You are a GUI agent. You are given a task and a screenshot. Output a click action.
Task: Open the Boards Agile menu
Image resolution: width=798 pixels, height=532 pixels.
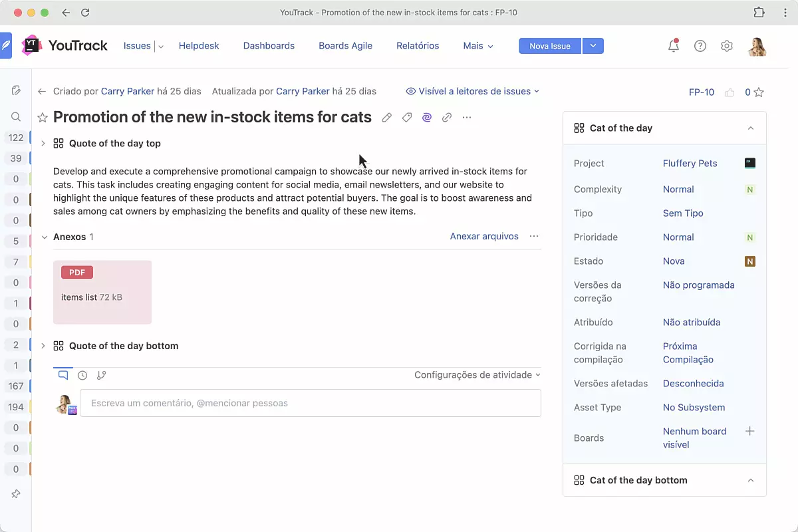(345, 46)
